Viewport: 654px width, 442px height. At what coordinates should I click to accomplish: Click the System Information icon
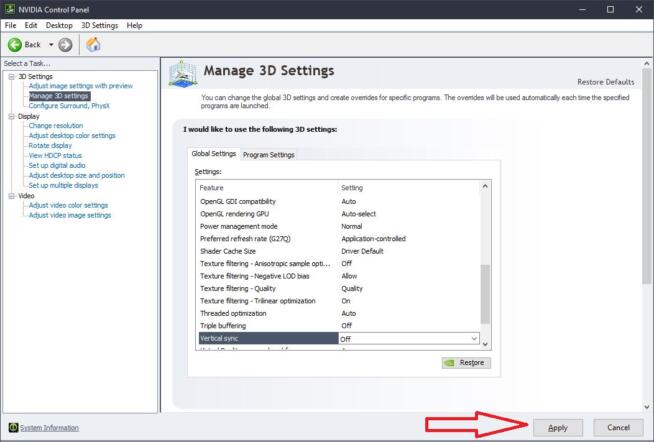13,427
